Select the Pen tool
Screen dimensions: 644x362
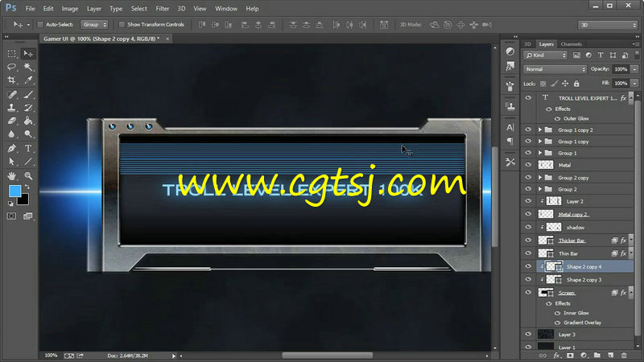click(11, 149)
